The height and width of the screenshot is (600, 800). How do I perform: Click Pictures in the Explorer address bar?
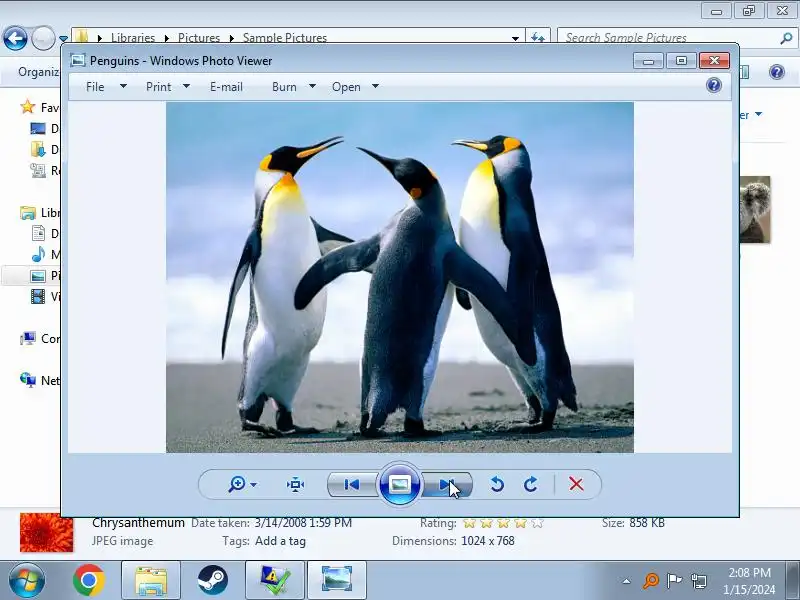tap(199, 38)
